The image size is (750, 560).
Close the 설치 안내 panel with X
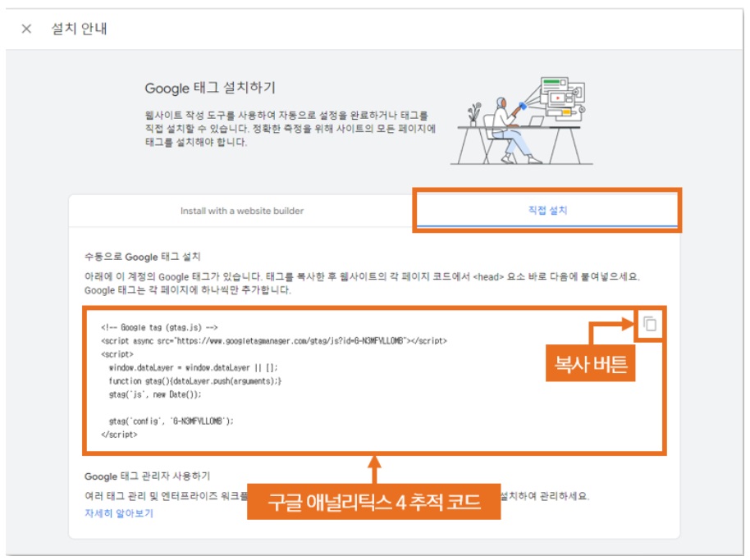[26, 30]
